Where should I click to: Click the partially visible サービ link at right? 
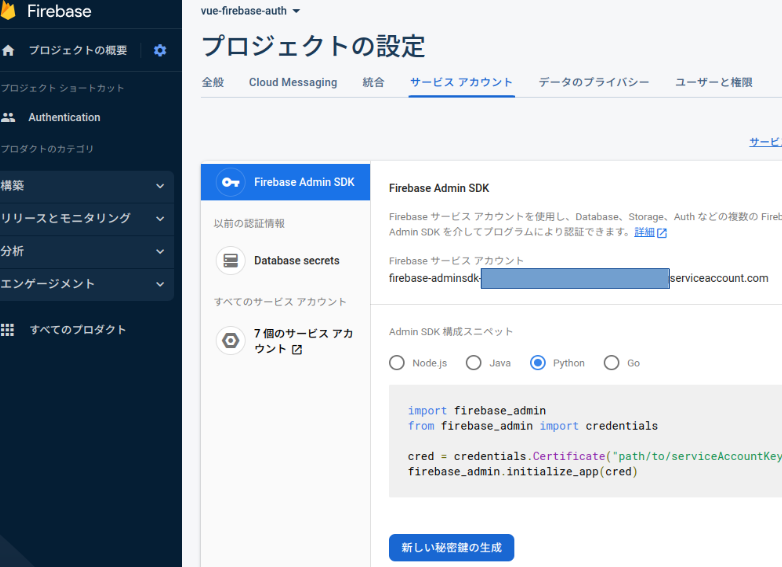coord(766,142)
